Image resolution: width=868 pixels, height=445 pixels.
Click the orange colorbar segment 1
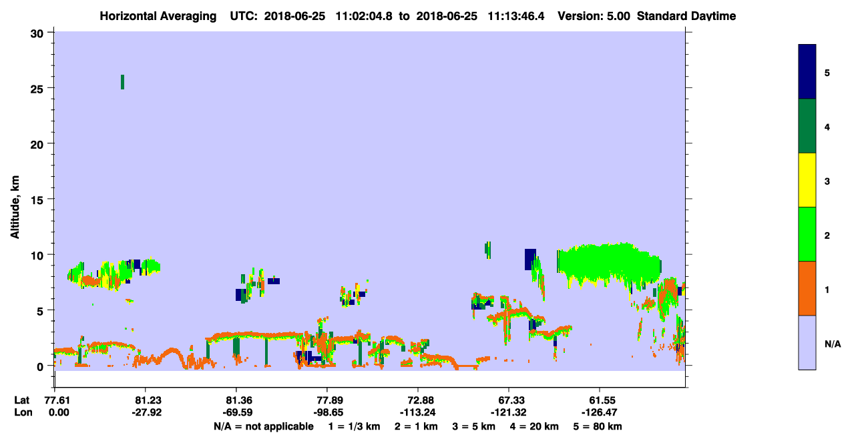pos(807,288)
